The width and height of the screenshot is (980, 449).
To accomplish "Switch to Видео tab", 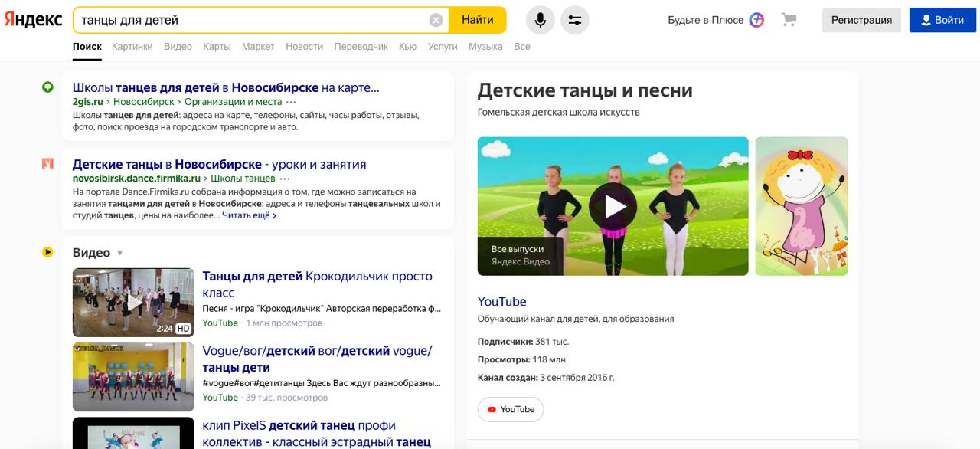I will tap(178, 46).
